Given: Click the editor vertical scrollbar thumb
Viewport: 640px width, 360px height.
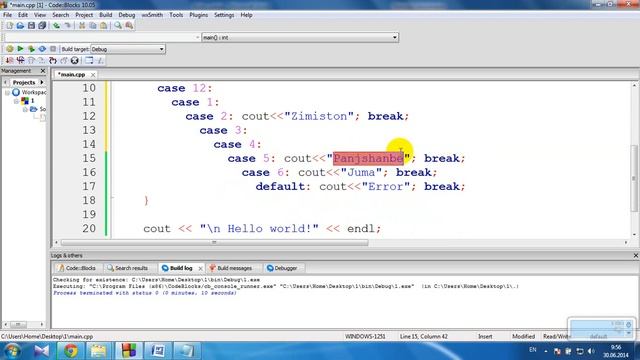Looking at the screenshot, I should point(634,178).
